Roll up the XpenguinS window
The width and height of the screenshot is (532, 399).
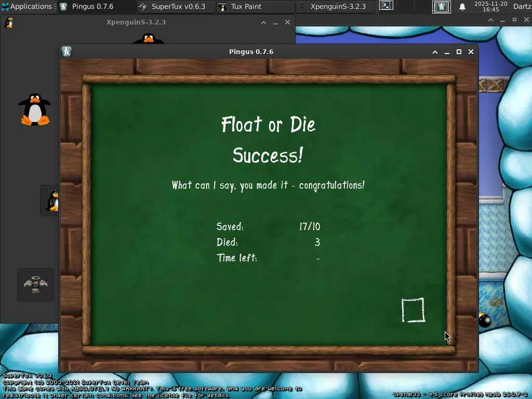coord(263,22)
